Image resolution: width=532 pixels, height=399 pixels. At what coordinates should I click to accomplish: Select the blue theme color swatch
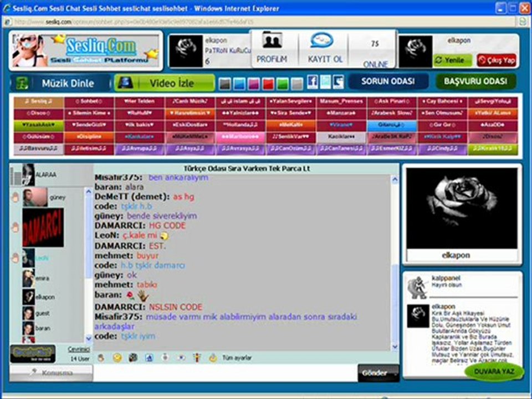[239, 84]
